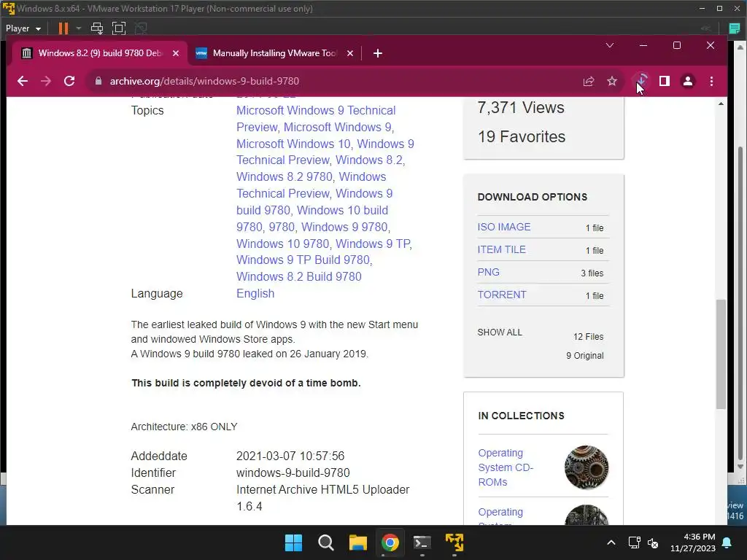Expand the PNG download option
Viewport: 747px width, 560px height.
click(488, 273)
